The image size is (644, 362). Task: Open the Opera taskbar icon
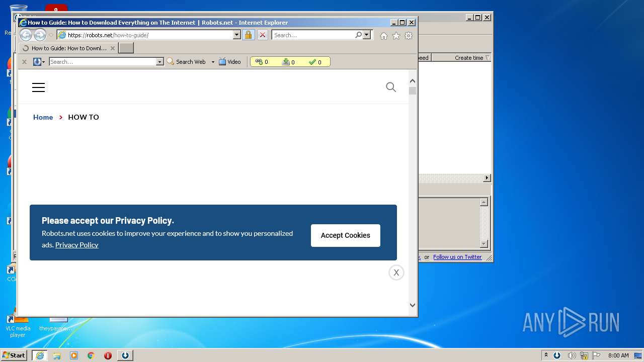point(108,355)
